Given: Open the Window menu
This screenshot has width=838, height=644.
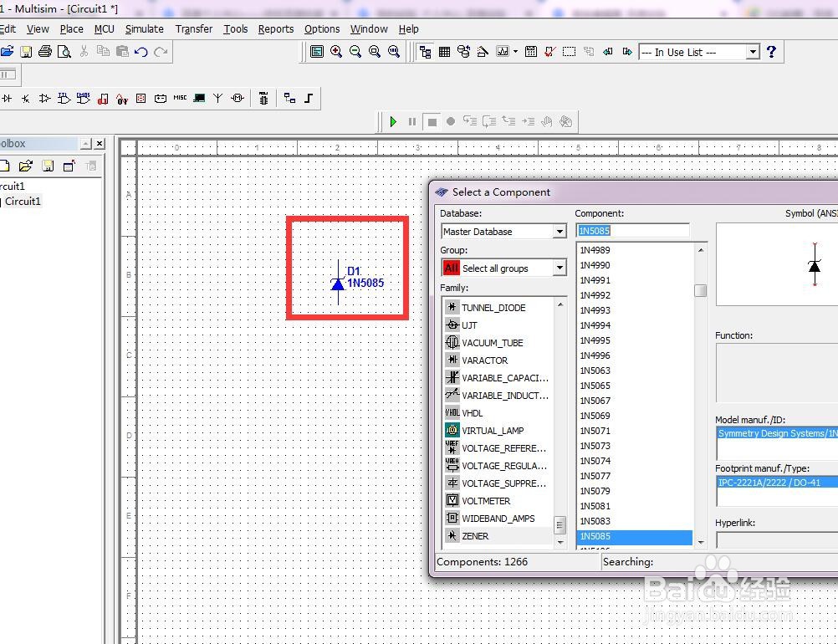Looking at the screenshot, I should (369, 29).
